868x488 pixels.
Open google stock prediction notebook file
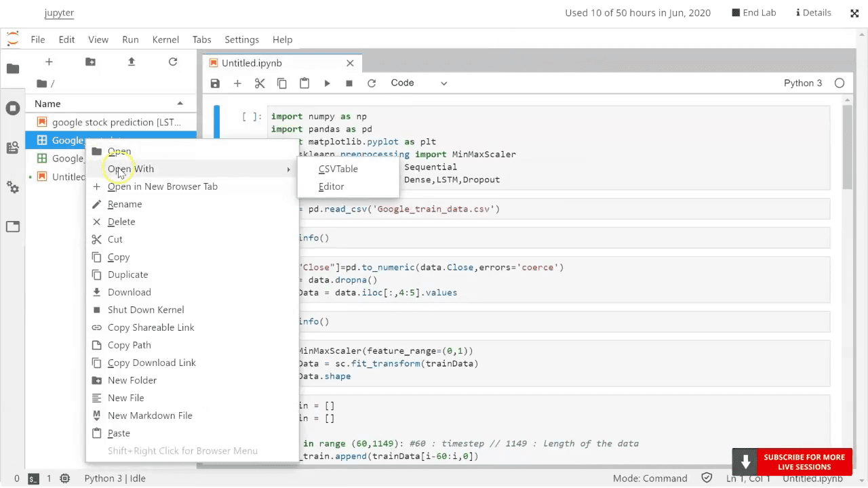pyautogui.click(x=111, y=122)
